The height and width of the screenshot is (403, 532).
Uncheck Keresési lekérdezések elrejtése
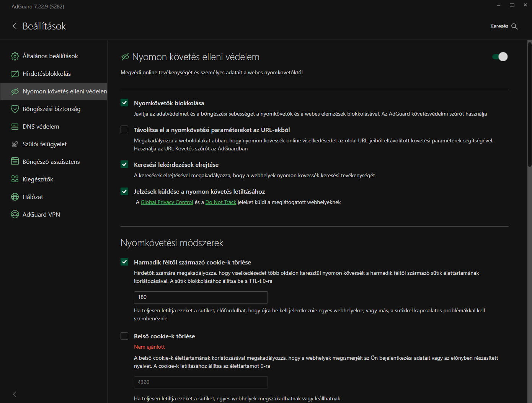[124, 164]
